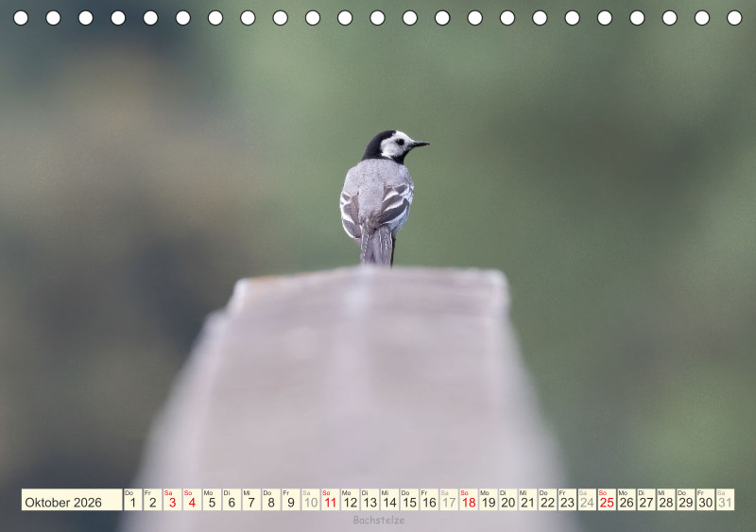The height and width of the screenshot is (532, 756).
Task: Click greyed Saturday 17 date cell
Action: pos(449,502)
